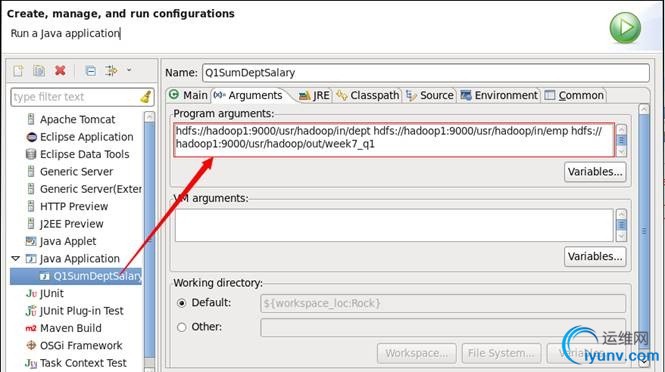Open the filter launch configurations icon

pyautogui.click(x=112, y=71)
